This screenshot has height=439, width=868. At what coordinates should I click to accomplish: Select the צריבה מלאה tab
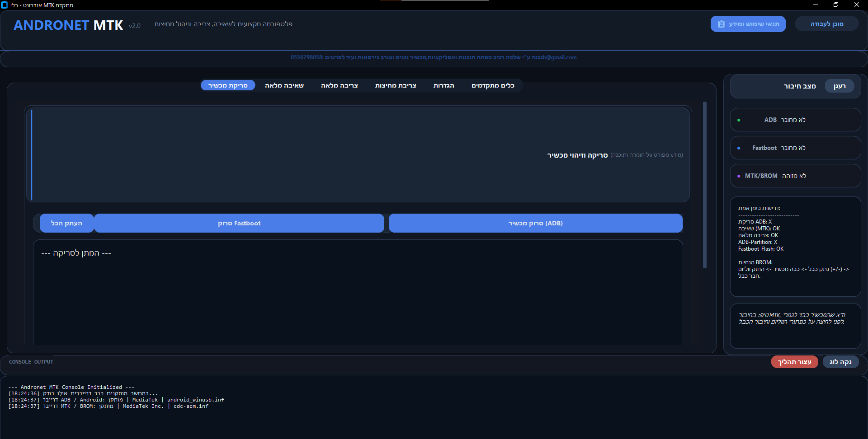point(339,85)
